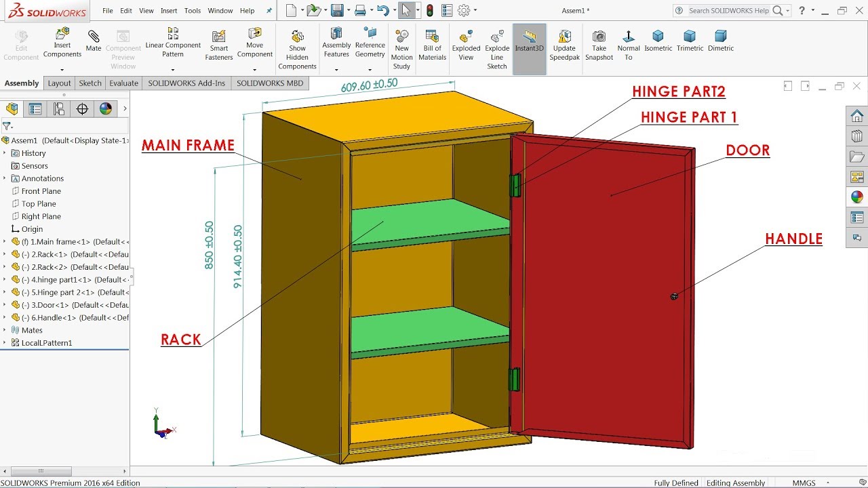
Task: Open dropdown under Assembly Features
Action: pos(336,69)
